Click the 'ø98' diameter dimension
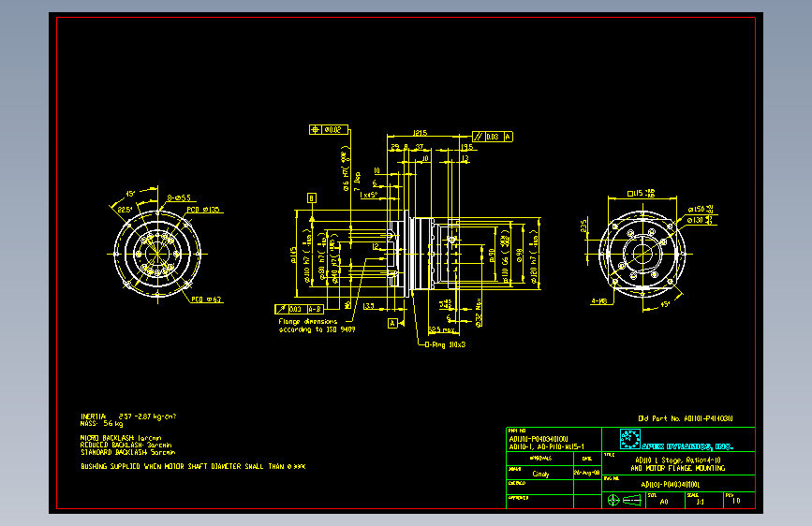The image size is (812, 526). pyautogui.click(x=520, y=256)
